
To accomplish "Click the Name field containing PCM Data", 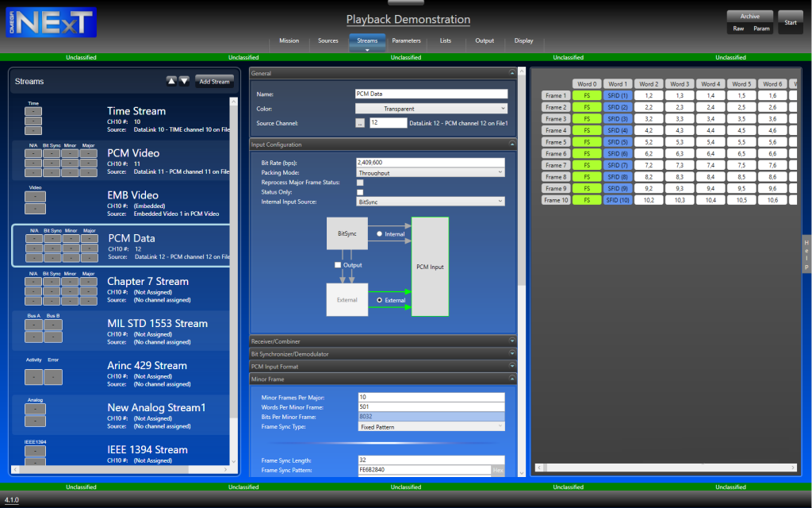I will 431,94.
